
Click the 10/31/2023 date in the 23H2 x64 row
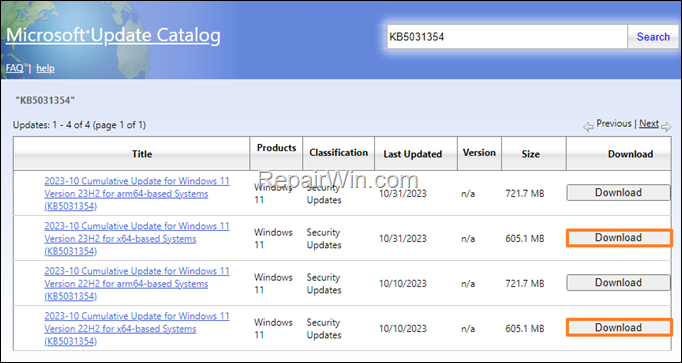(403, 239)
